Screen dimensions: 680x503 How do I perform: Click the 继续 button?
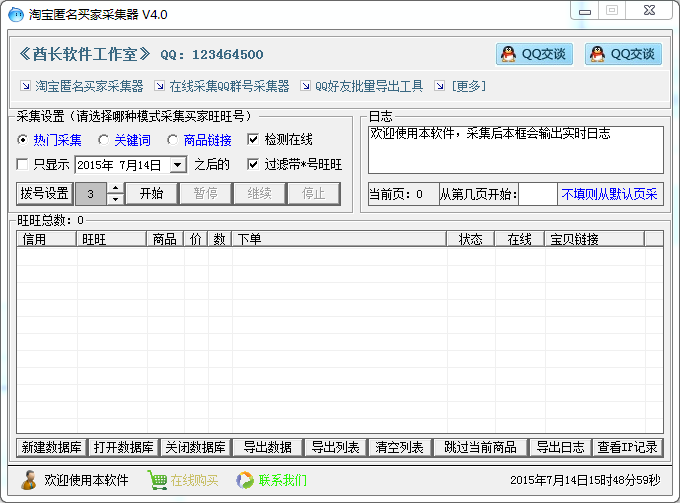[259, 193]
